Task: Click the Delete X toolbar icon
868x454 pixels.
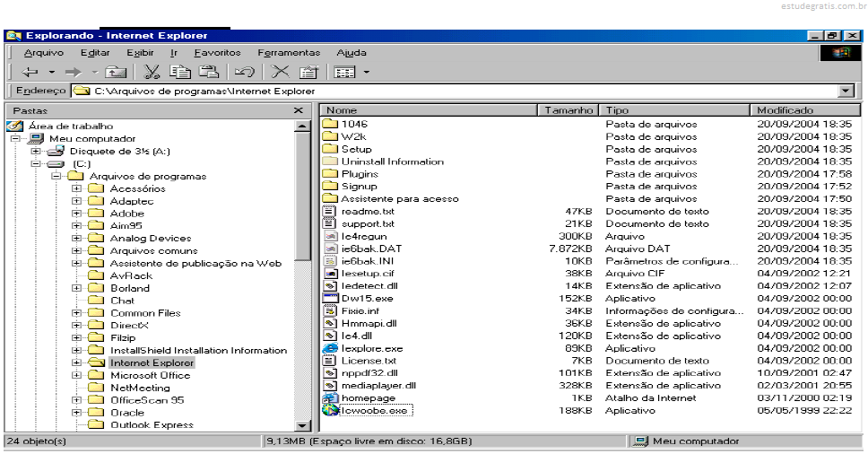Action: coord(280,72)
